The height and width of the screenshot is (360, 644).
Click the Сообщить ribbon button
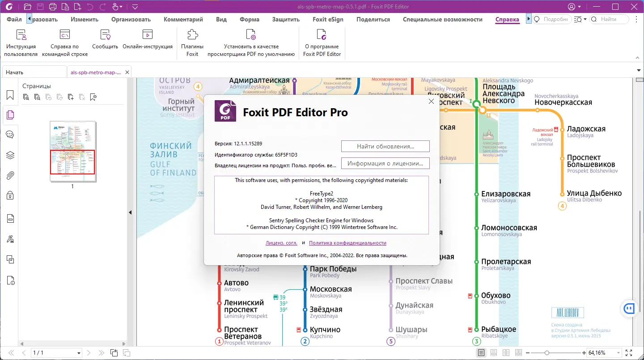click(x=105, y=39)
